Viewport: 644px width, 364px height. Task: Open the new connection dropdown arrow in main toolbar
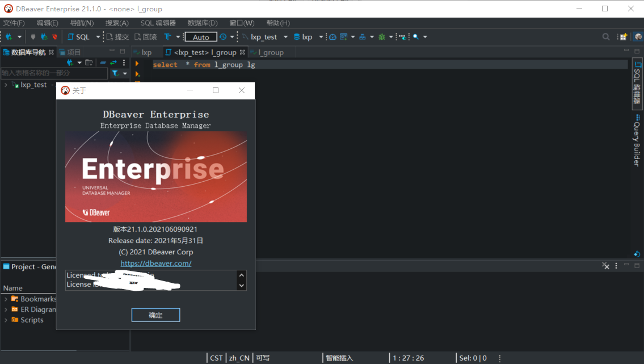pos(19,37)
